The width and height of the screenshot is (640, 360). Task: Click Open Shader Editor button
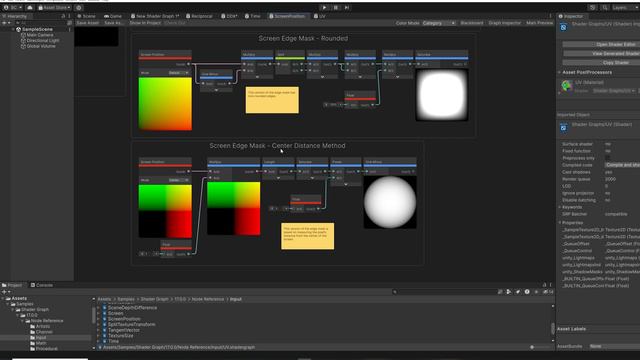[x=601, y=44]
